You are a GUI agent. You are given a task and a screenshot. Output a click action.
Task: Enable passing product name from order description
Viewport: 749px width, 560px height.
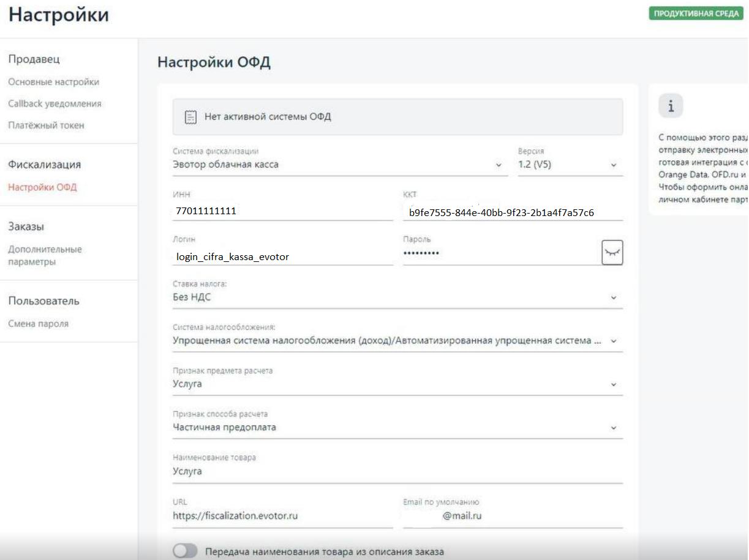pos(185,551)
